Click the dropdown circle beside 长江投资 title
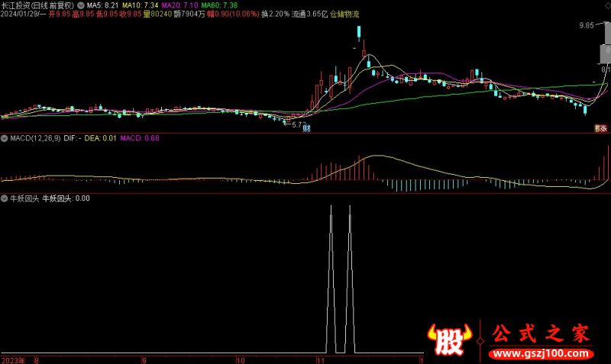Viewport: 611px width, 364px height. click(82, 5)
